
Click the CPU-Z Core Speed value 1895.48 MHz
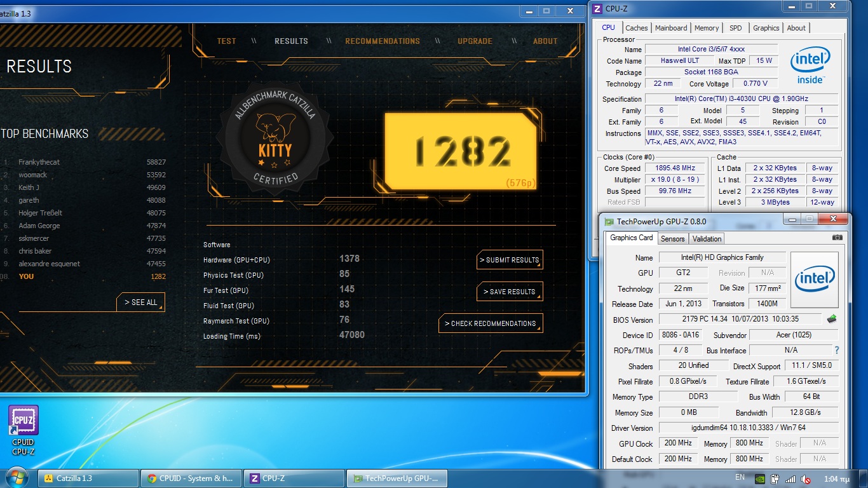point(674,168)
